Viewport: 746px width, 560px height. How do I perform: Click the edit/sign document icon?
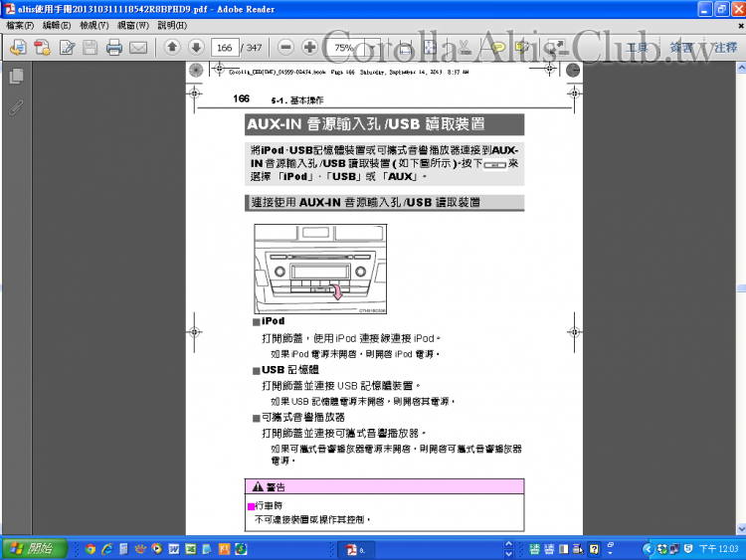coord(67,47)
